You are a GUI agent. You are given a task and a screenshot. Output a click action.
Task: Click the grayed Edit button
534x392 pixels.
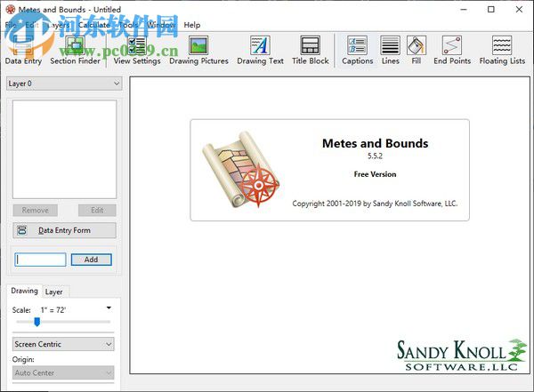[x=97, y=211]
